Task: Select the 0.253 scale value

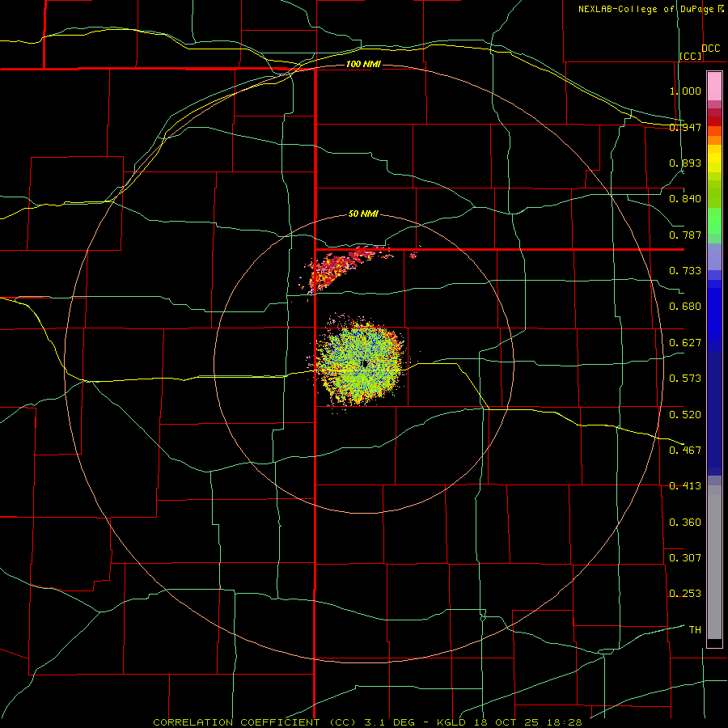Action: (x=685, y=594)
